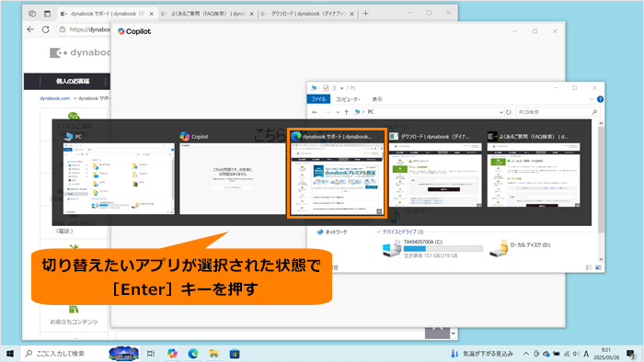This screenshot has height=362, width=644.
Task: Follow the dynabook.com breadcrumb link
Action: tap(54, 98)
